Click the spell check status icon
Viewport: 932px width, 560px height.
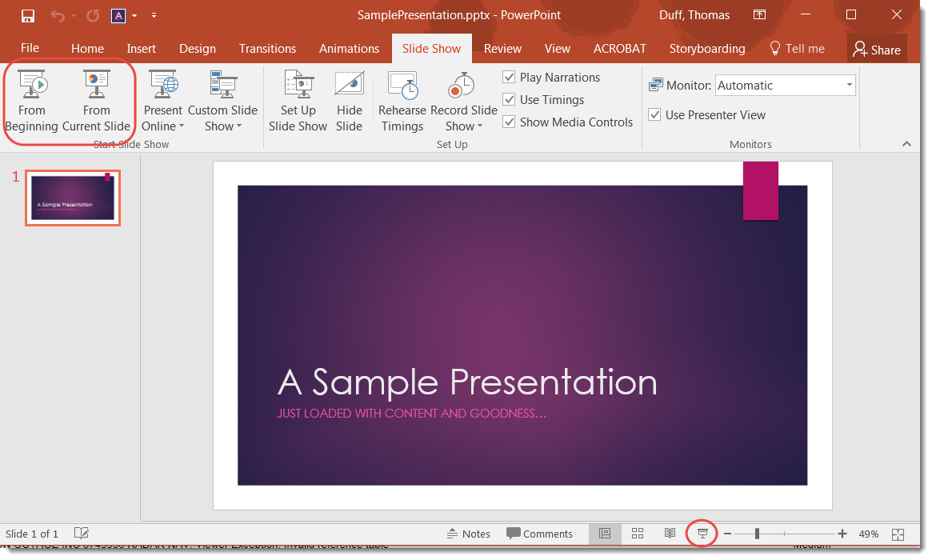point(82,534)
